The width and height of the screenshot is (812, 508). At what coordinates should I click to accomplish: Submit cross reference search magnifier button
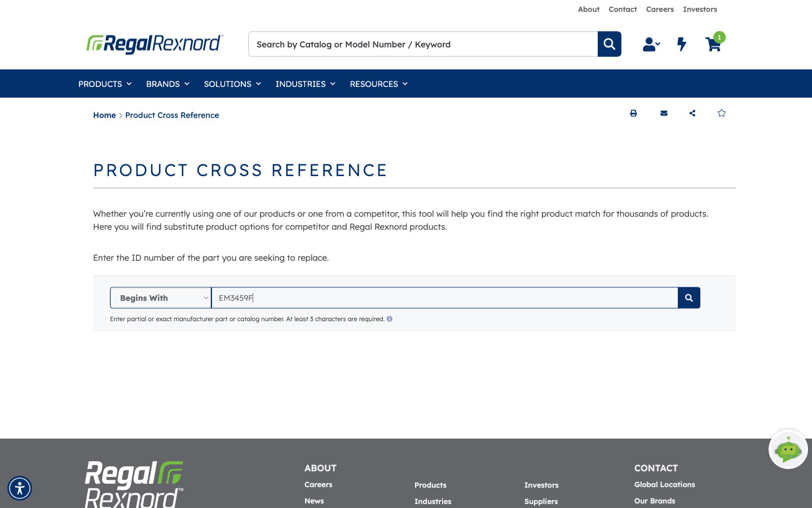(689, 297)
